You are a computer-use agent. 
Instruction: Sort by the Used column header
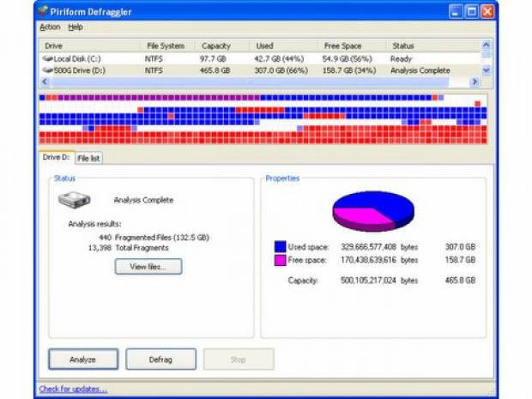click(284, 45)
